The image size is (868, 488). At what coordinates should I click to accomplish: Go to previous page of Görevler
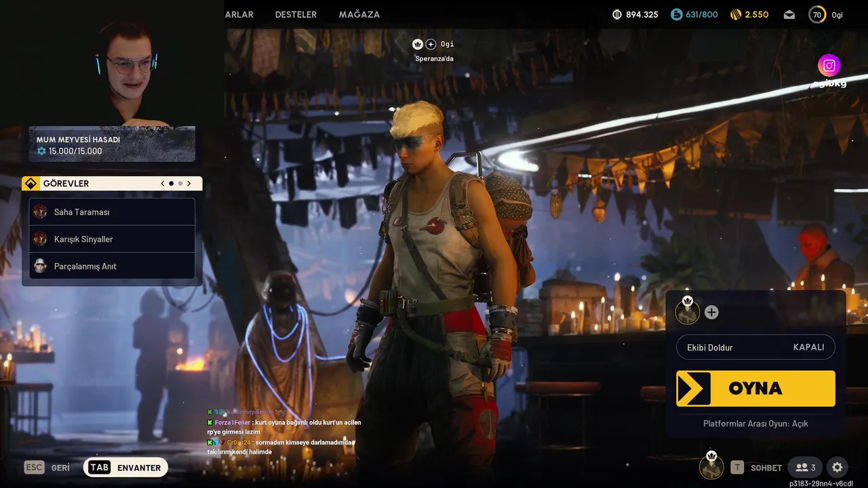163,184
